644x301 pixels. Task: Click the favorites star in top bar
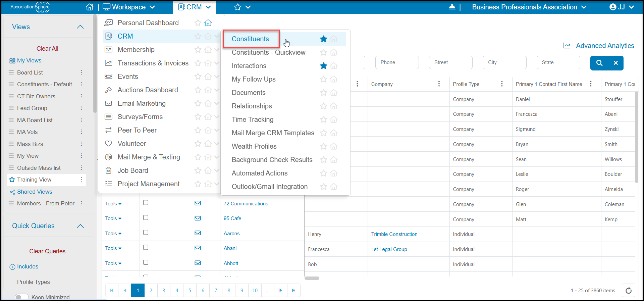(238, 7)
